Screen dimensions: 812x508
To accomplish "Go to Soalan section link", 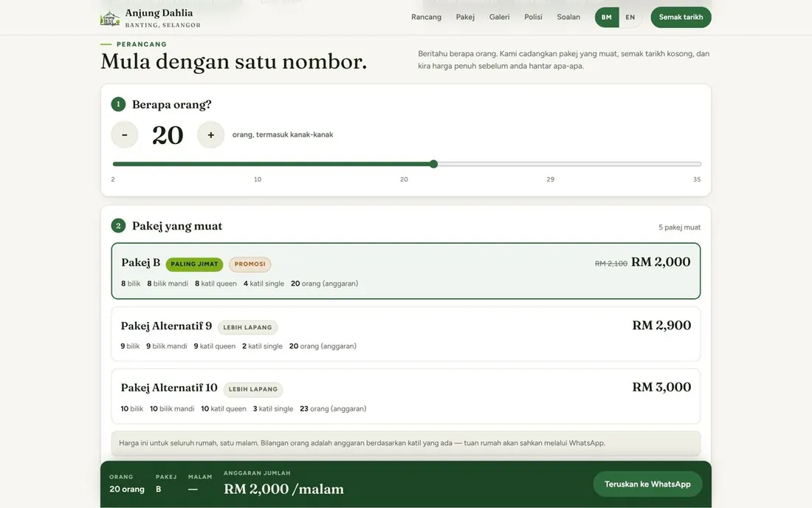I will pyautogui.click(x=568, y=17).
